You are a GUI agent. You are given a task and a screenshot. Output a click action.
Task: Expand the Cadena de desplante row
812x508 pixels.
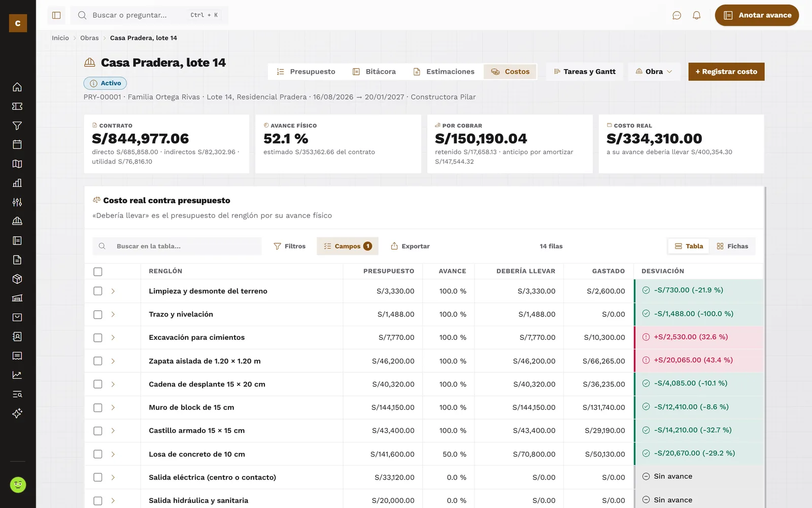click(113, 385)
